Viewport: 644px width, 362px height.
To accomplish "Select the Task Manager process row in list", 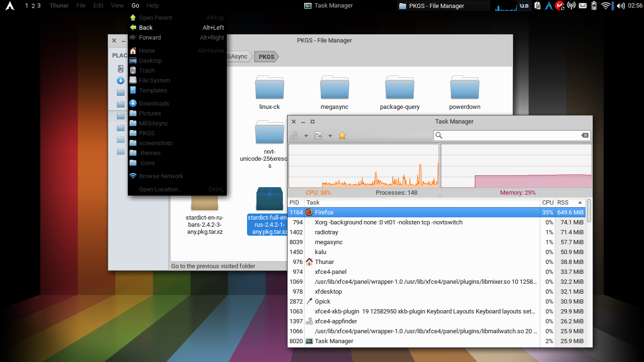I will [437, 341].
